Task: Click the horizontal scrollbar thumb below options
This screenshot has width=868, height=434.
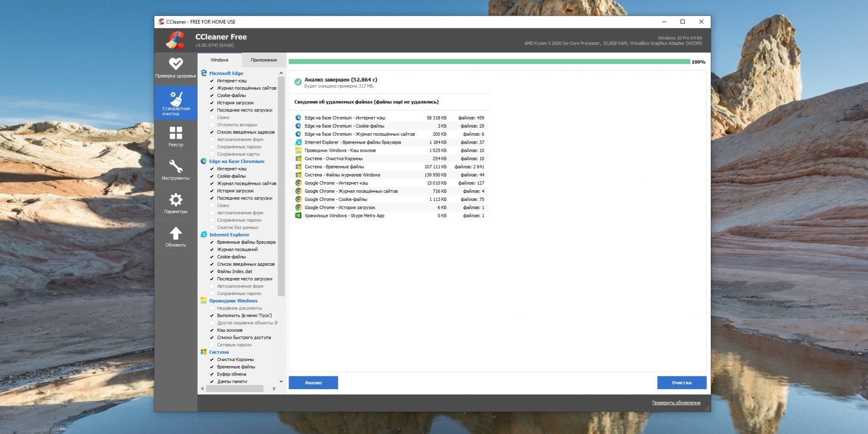Action: pyautogui.click(x=235, y=388)
